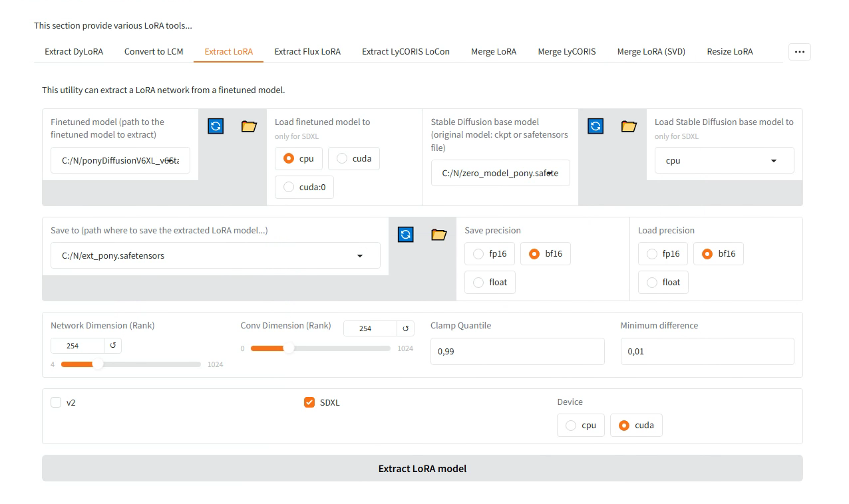The image size is (849, 504).
Task: Reset Conv Dimension value icon
Action: pyautogui.click(x=405, y=328)
